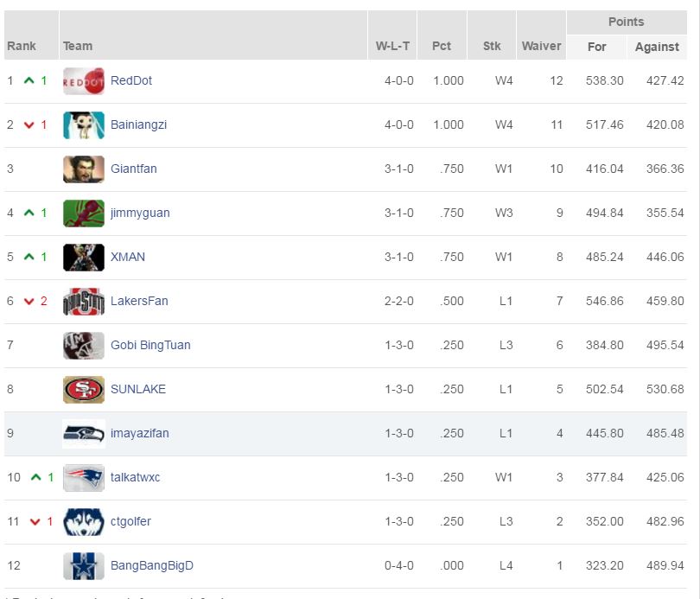Click XMAN team logo icon

coord(84,258)
